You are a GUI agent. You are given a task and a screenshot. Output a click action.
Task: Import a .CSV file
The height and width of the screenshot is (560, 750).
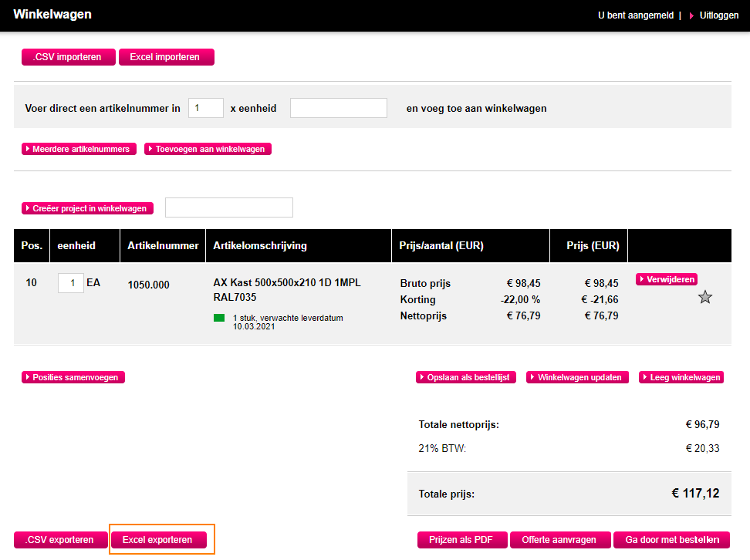[x=69, y=57]
